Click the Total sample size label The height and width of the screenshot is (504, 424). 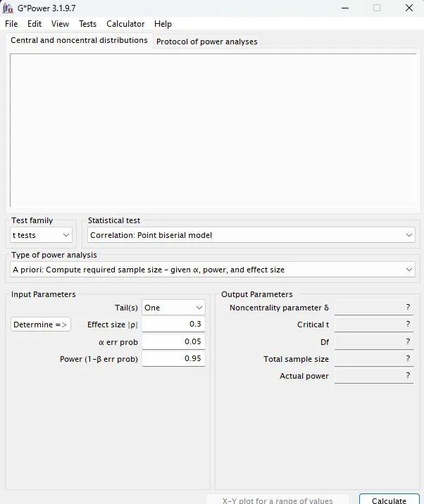[x=296, y=359]
